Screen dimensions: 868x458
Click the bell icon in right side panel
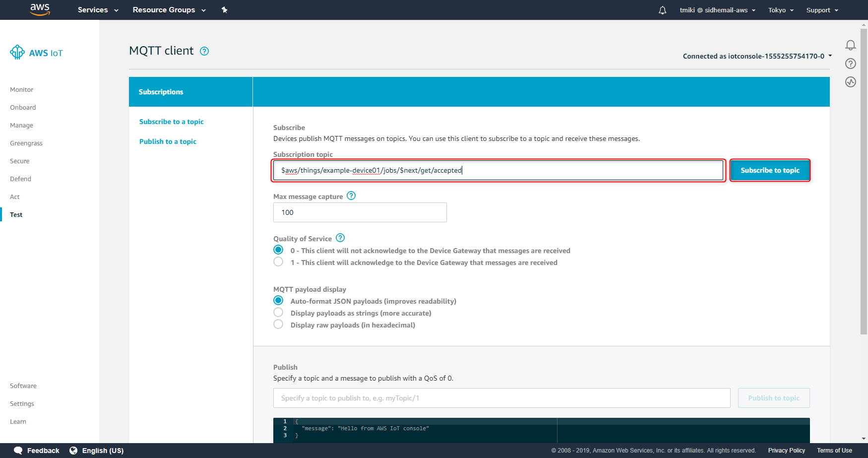851,45
